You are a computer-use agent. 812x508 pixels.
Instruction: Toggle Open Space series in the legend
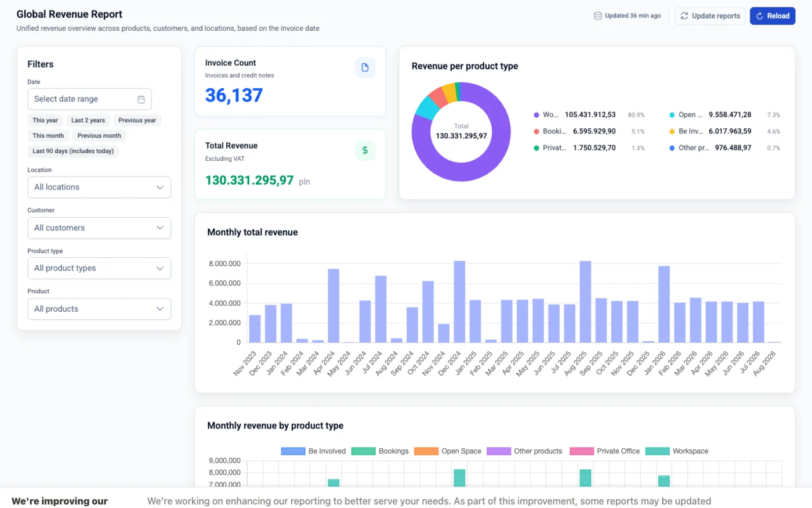coord(448,451)
